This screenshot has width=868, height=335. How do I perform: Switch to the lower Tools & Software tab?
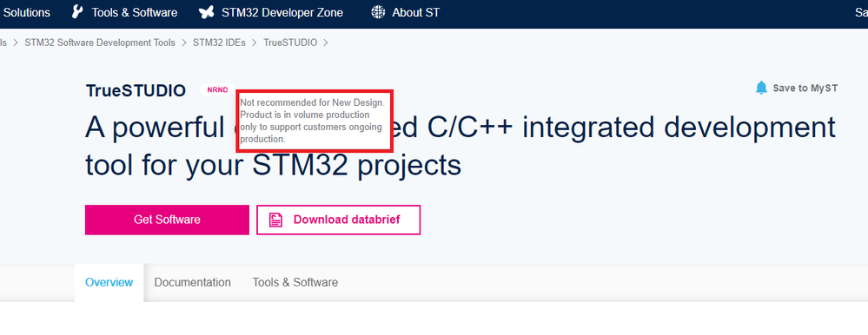click(295, 282)
